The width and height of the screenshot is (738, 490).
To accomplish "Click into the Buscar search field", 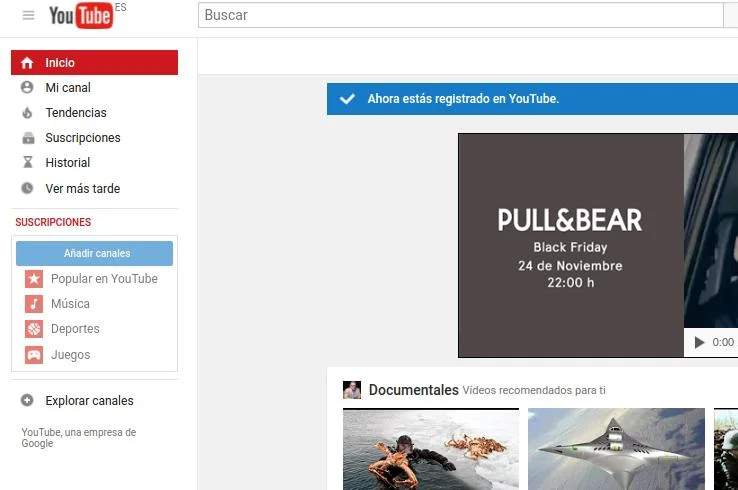I will pyautogui.click(x=460, y=15).
